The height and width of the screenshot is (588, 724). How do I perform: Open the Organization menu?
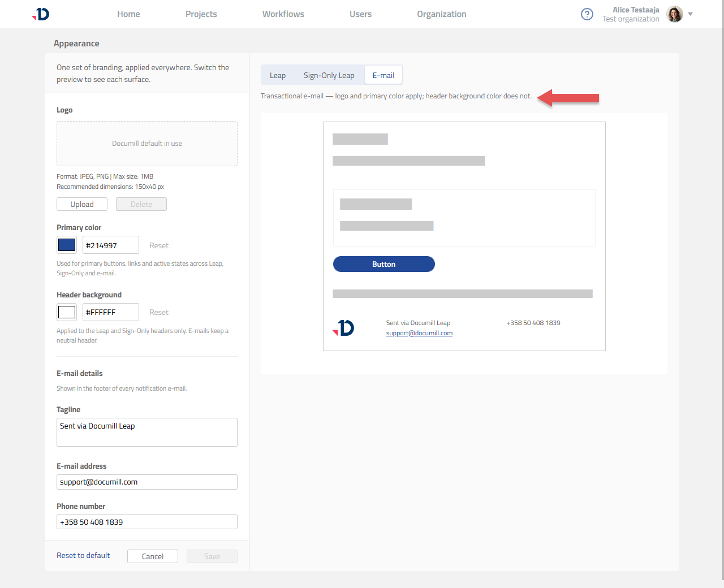(442, 14)
